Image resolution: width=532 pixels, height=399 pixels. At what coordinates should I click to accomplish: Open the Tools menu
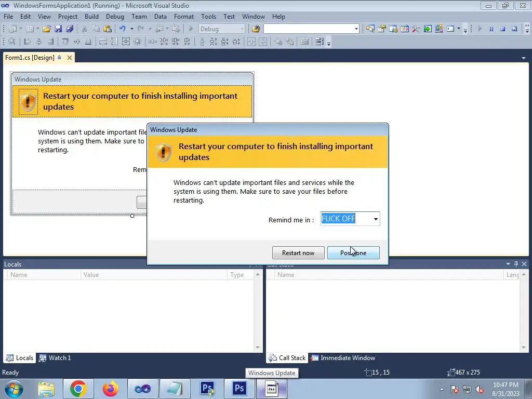pyautogui.click(x=208, y=17)
